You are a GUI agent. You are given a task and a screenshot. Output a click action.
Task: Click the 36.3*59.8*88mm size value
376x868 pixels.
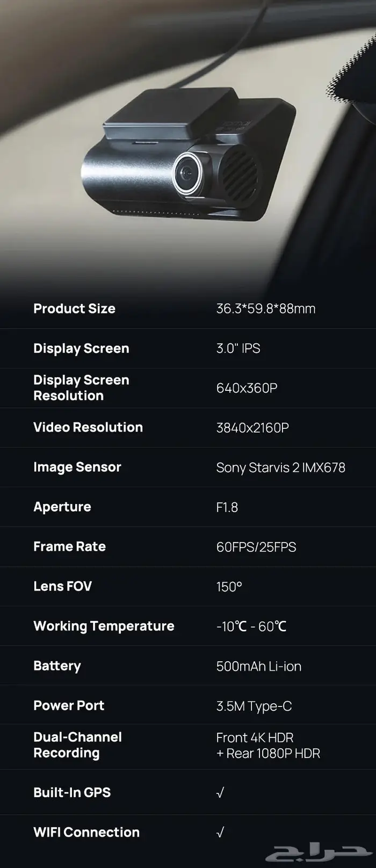[265, 309]
